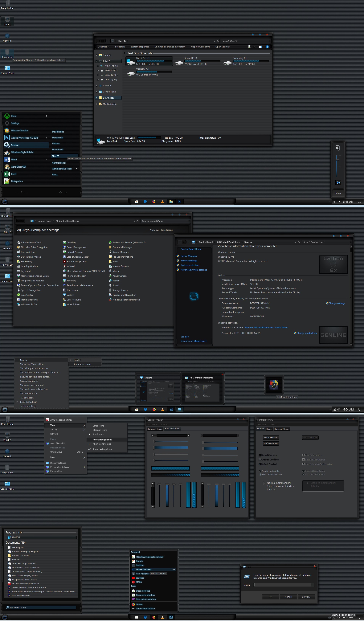Select Show search icon in Search submenu
Image resolution: width=364 pixels, height=621 pixels.
[85, 364]
